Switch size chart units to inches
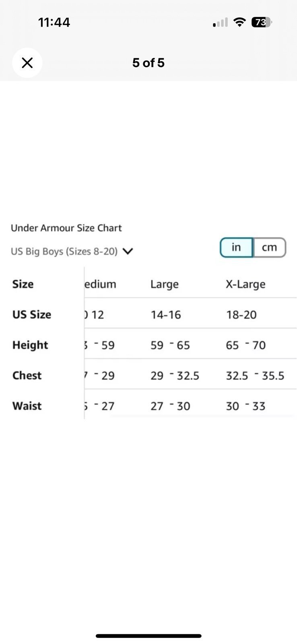 pyautogui.click(x=236, y=247)
